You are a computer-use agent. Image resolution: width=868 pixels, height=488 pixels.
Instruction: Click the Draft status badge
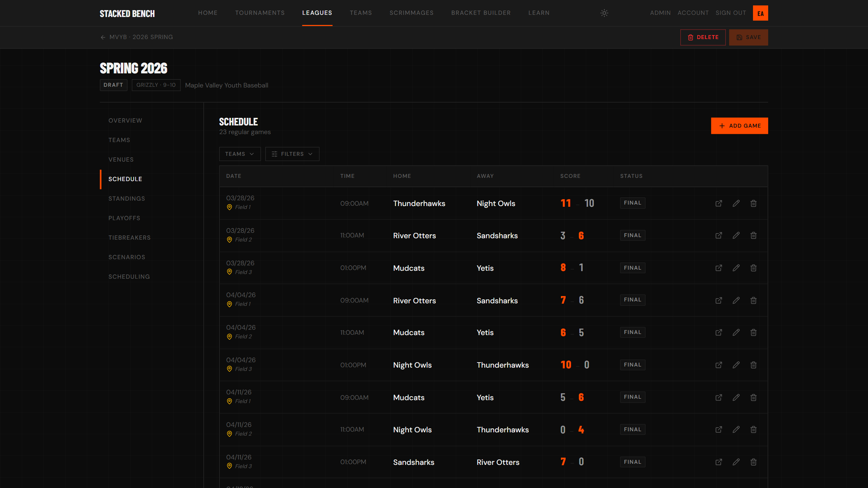point(114,85)
